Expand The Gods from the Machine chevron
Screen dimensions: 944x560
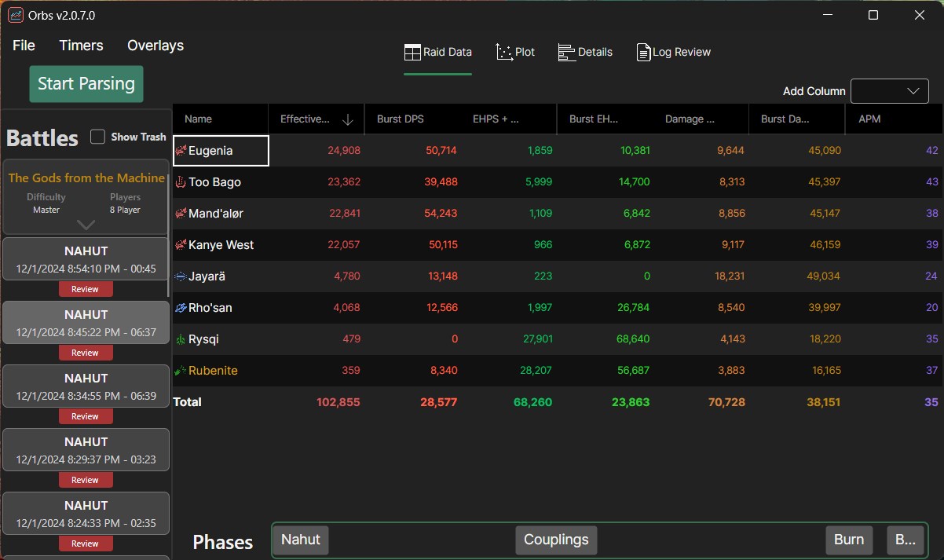86,225
